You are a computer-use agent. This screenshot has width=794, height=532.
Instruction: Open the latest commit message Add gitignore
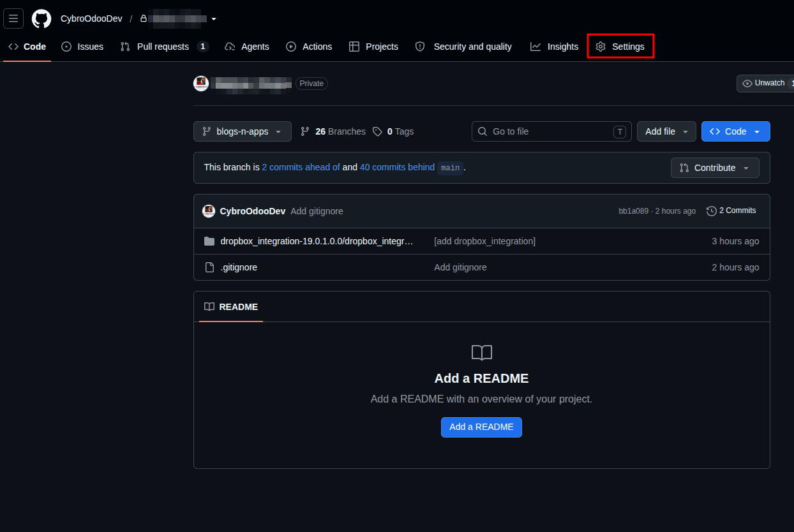pos(317,211)
